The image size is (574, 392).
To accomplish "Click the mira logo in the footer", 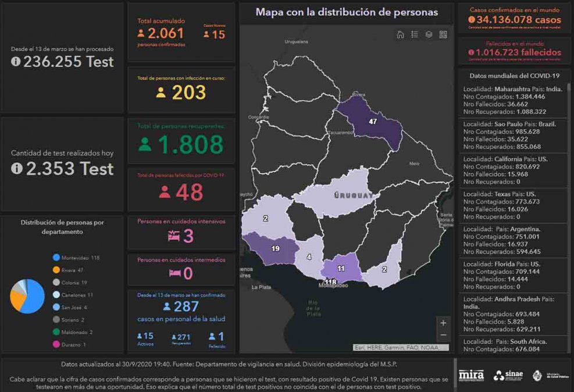I will 471,375.
